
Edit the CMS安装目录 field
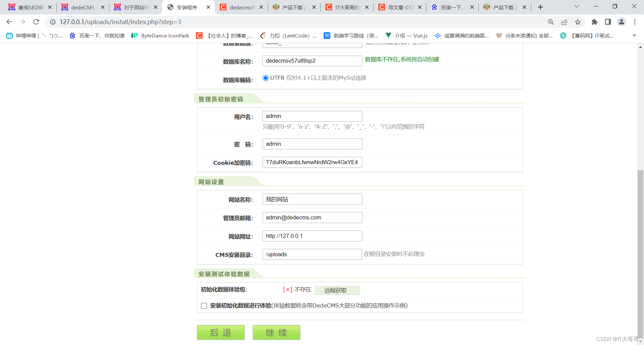[x=312, y=255]
